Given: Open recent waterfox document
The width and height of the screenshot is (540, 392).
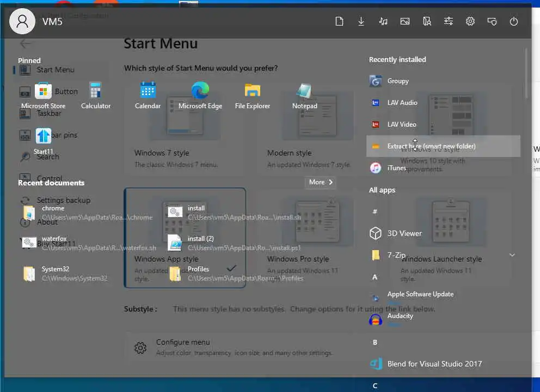Looking at the screenshot, I should (89, 243).
